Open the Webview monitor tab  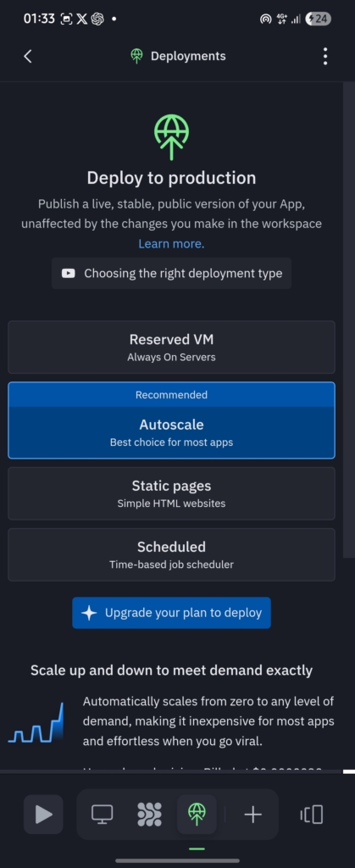pyautogui.click(x=102, y=815)
